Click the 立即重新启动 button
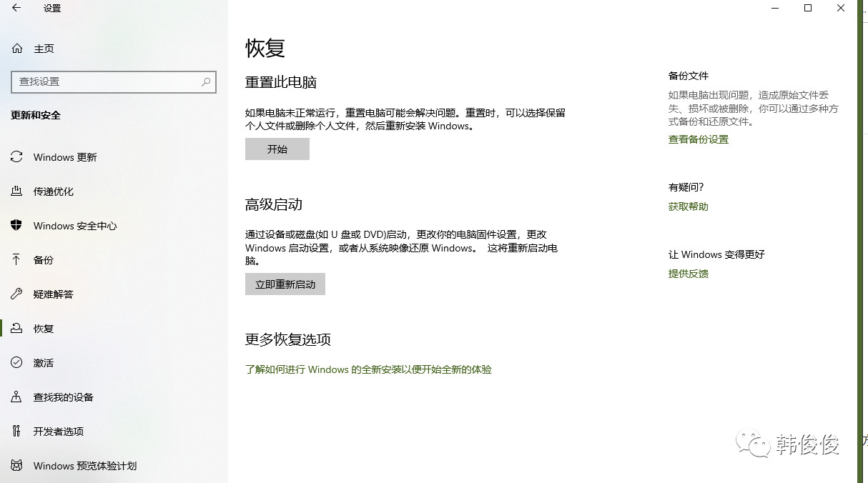The height and width of the screenshot is (483, 868). point(285,284)
